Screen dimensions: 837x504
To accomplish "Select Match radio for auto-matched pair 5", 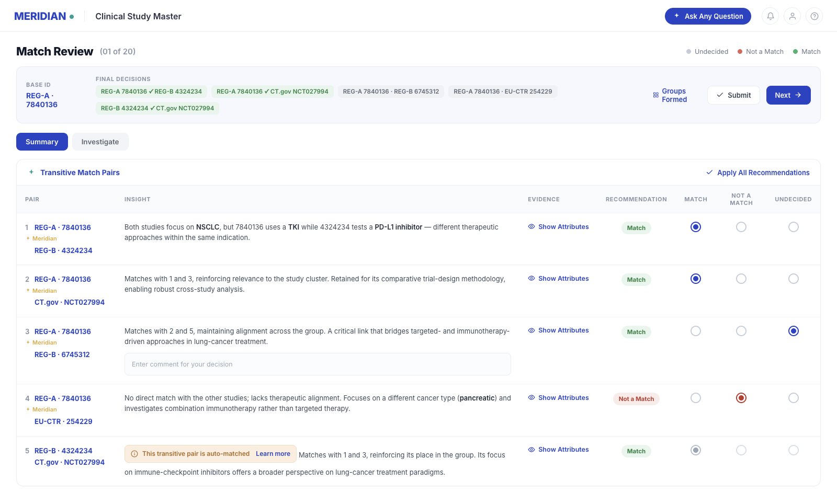I will click(x=696, y=450).
